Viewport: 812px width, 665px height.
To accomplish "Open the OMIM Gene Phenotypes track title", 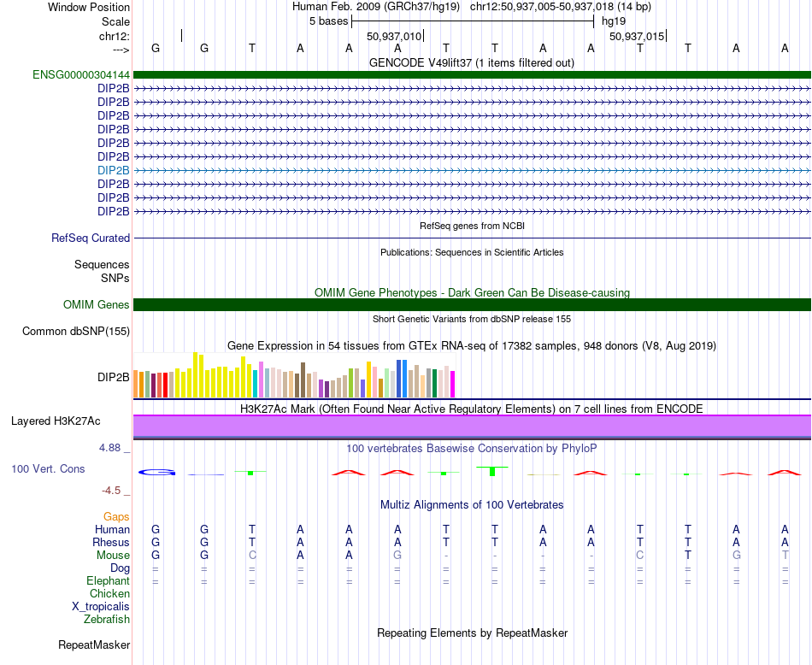I will click(x=473, y=292).
